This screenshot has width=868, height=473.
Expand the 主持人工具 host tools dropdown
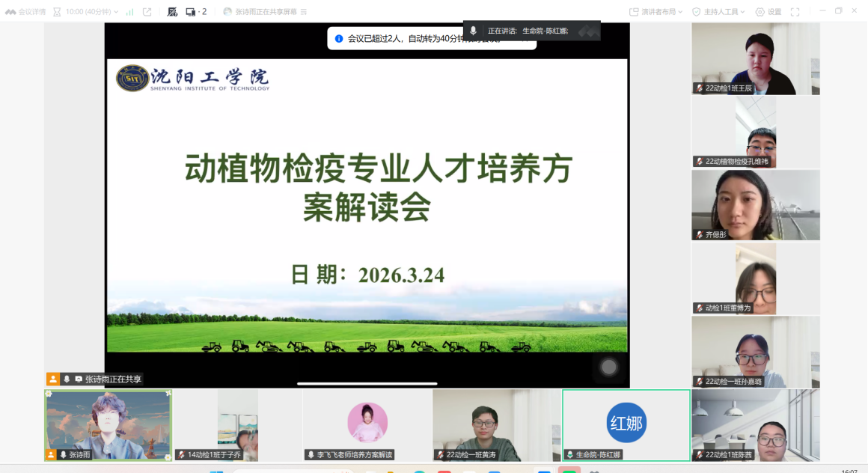point(719,12)
